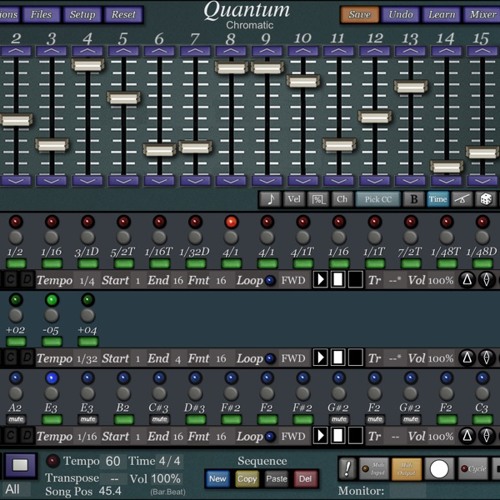Toggle the green button under E3 step two
This screenshot has height=500, width=500.
click(x=52, y=419)
